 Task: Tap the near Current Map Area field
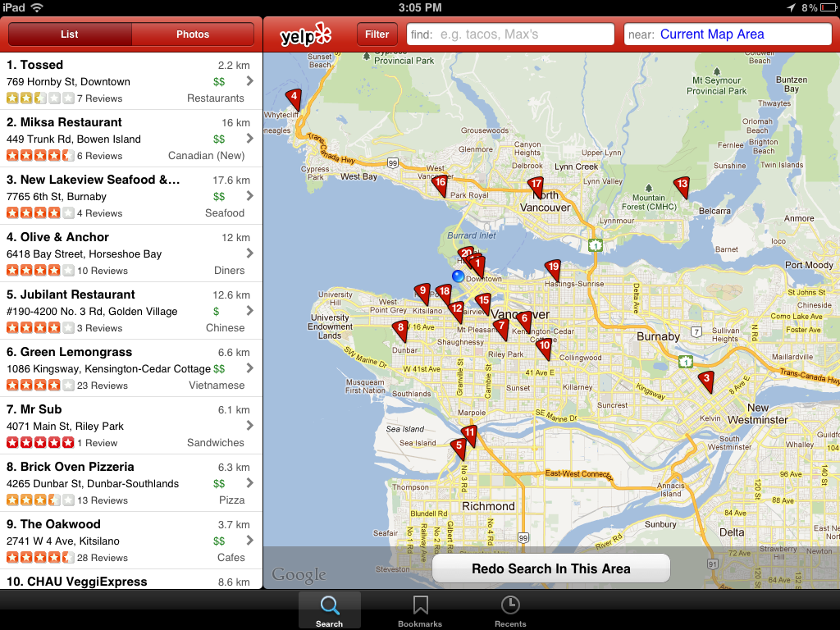coord(728,34)
